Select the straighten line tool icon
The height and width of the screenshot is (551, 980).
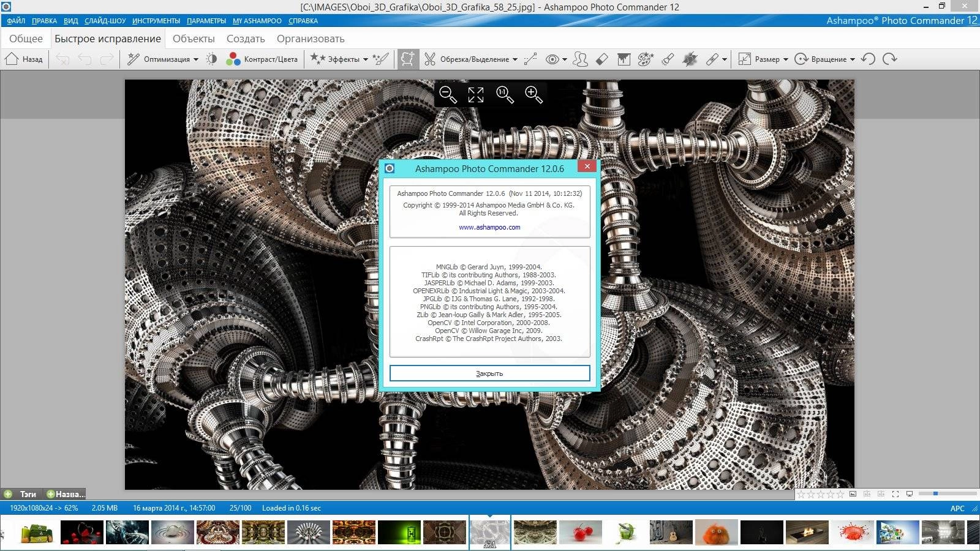pyautogui.click(x=531, y=59)
